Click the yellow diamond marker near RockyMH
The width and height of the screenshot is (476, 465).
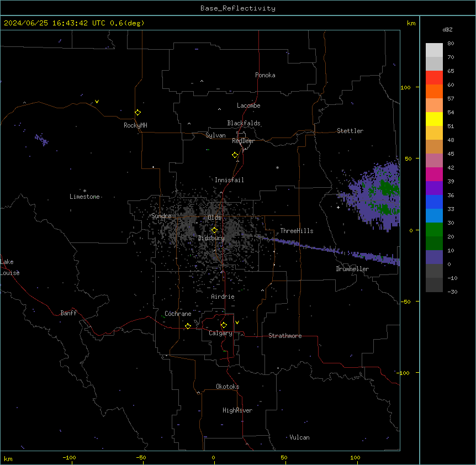(138, 113)
